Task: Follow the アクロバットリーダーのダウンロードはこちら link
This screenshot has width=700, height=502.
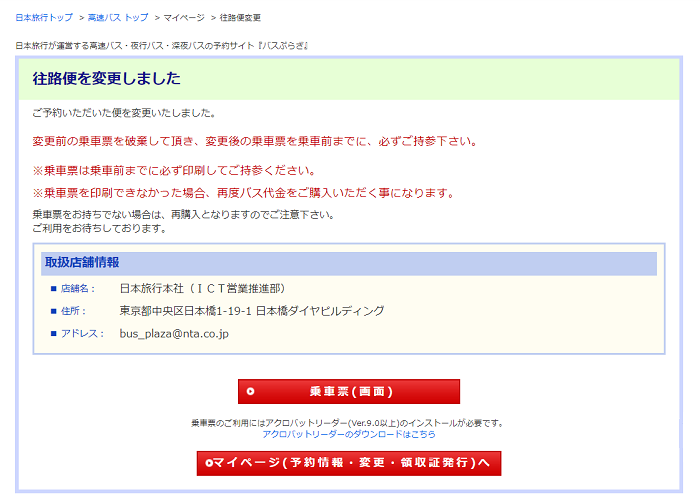Action: coord(348,435)
